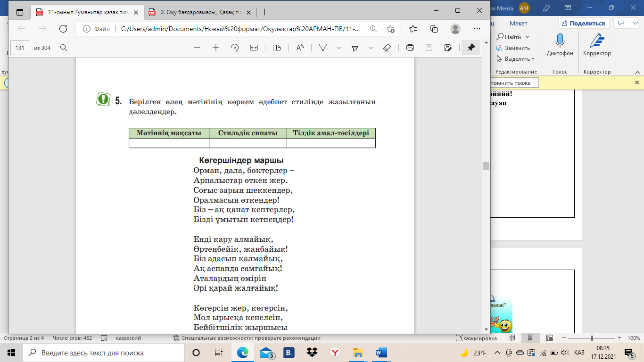
Task: Open the Макет ribbon tab in Word
Action: point(518,23)
